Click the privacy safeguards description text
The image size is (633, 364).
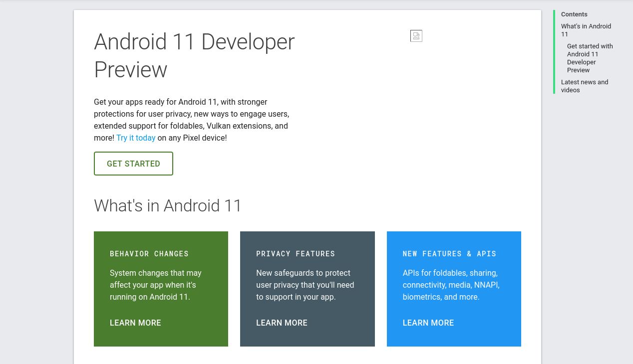(305, 285)
